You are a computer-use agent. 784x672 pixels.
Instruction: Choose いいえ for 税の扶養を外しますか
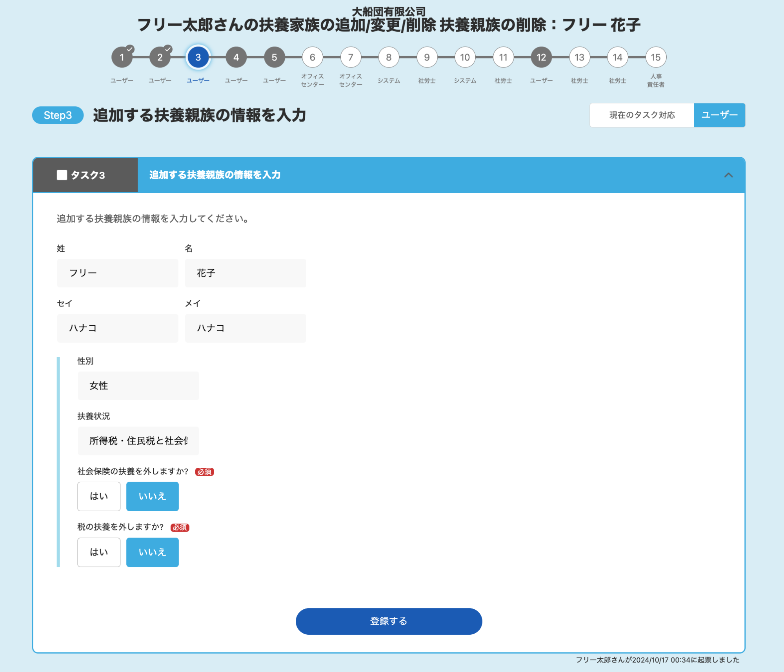coord(153,552)
